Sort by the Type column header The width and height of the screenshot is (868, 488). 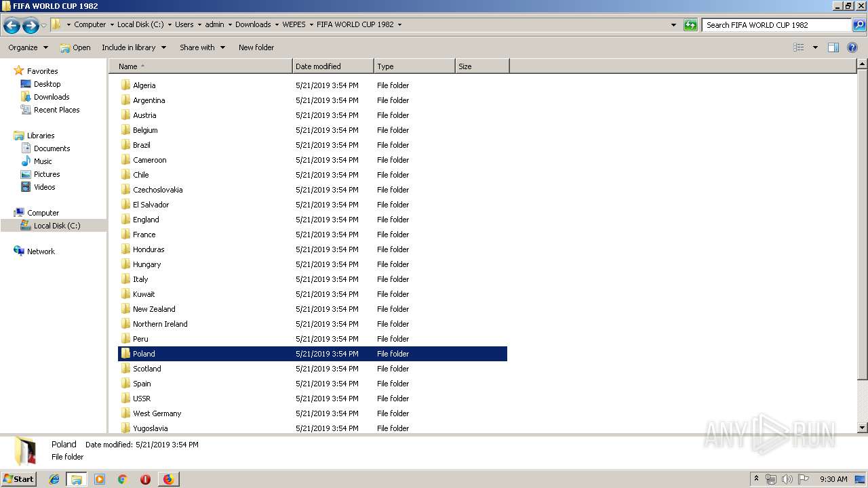(414, 66)
